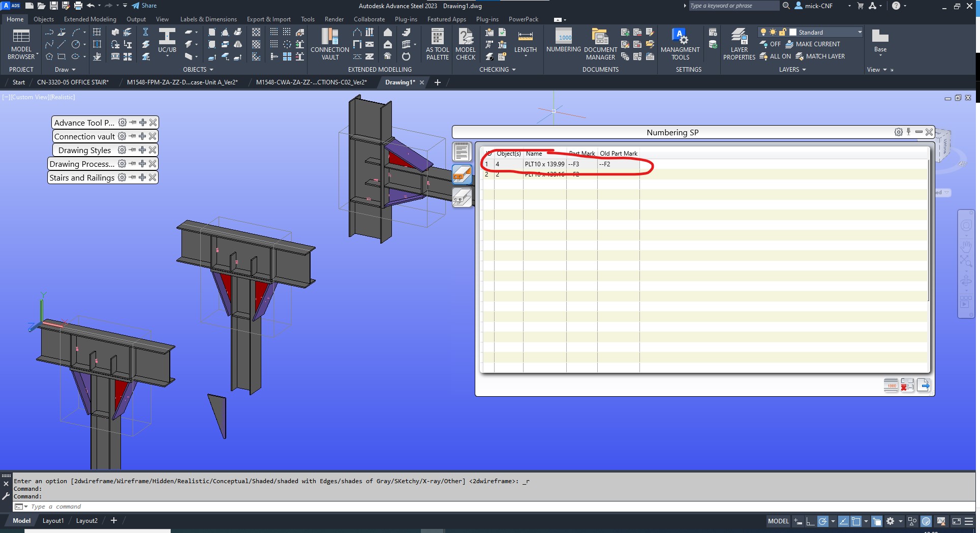This screenshot has width=980, height=533.
Task: Switch to CN-3320-05 OFFICE STAIR drawing tab
Action: click(x=73, y=82)
